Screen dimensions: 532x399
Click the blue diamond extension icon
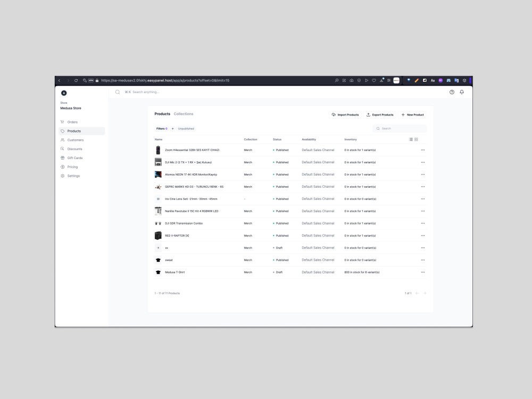click(x=409, y=80)
